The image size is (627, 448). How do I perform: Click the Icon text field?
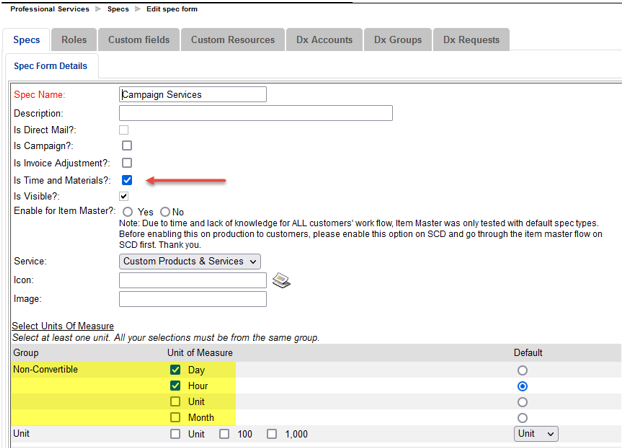coord(193,280)
